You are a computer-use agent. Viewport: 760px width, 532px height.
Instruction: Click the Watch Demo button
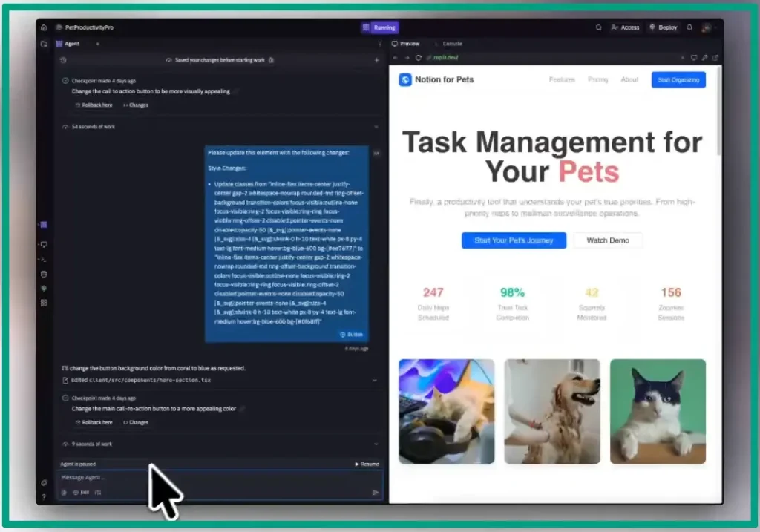point(607,240)
